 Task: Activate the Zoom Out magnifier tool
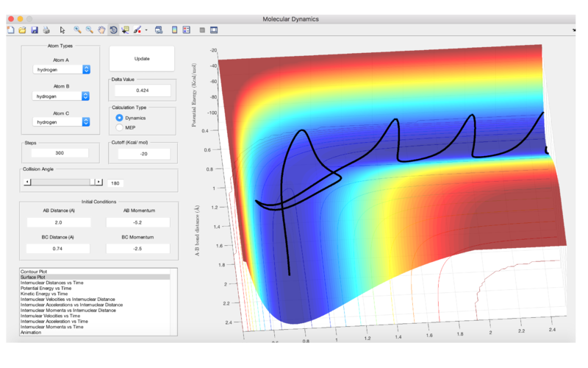tap(89, 30)
